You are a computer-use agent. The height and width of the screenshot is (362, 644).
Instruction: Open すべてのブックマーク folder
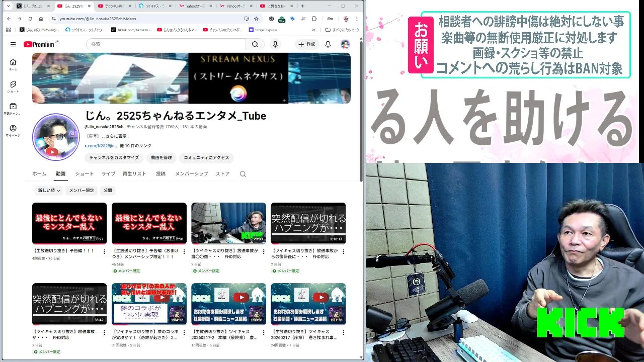(x=342, y=30)
